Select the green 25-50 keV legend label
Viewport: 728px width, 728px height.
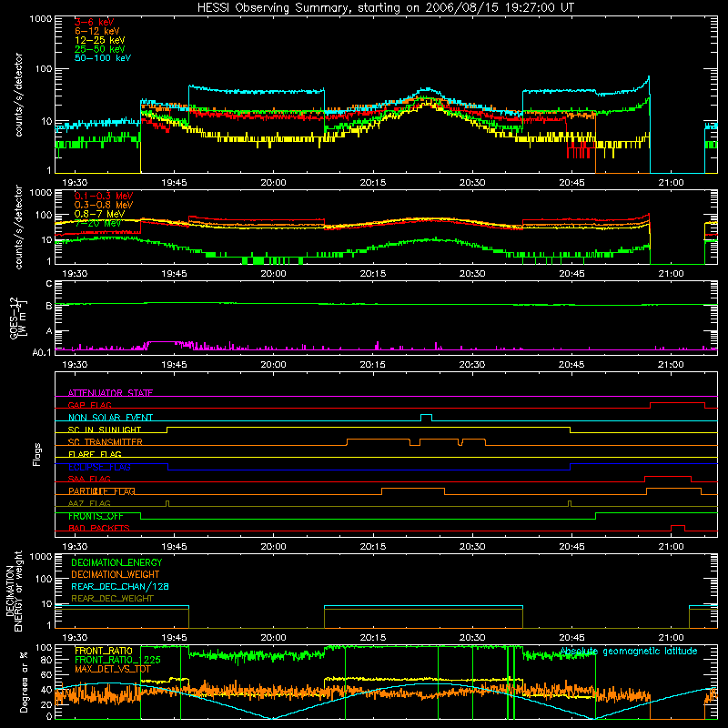pos(100,49)
